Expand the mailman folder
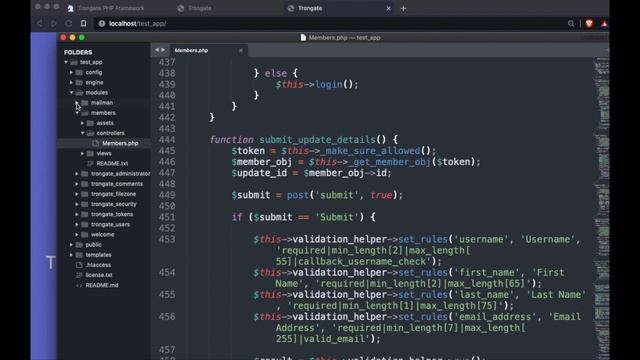This screenshot has width=640, height=360. (77, 103)
